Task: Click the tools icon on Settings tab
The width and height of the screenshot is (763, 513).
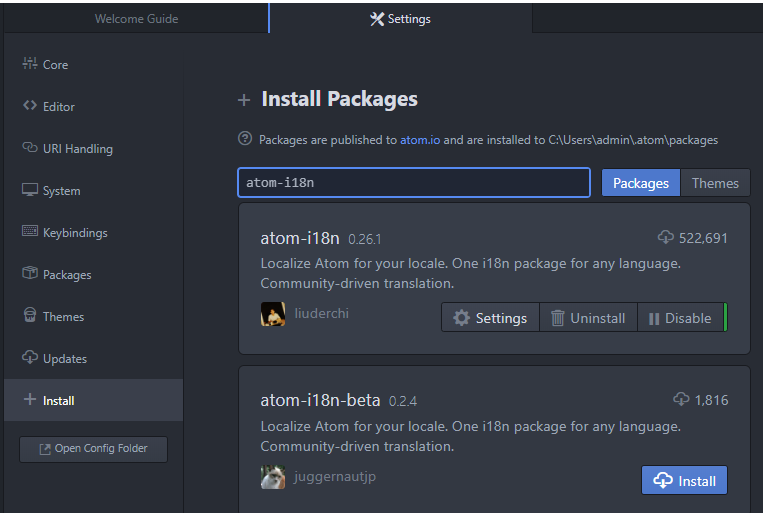Action: click(377, 19)
